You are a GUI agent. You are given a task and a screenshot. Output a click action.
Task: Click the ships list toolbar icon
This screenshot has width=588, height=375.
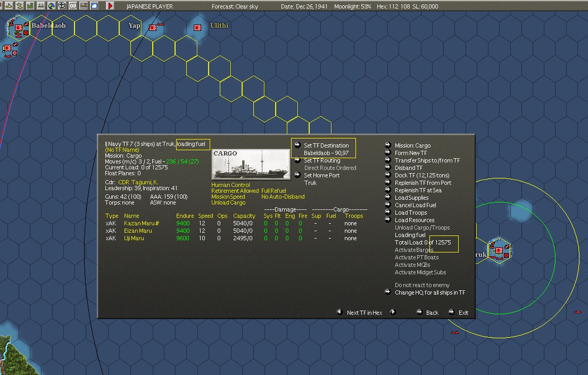[40, 6]
